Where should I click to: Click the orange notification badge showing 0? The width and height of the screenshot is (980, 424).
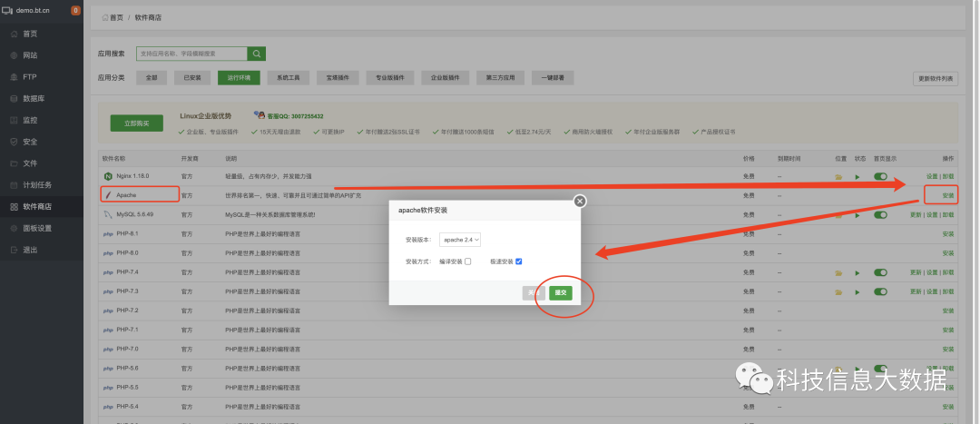point(75,10)
